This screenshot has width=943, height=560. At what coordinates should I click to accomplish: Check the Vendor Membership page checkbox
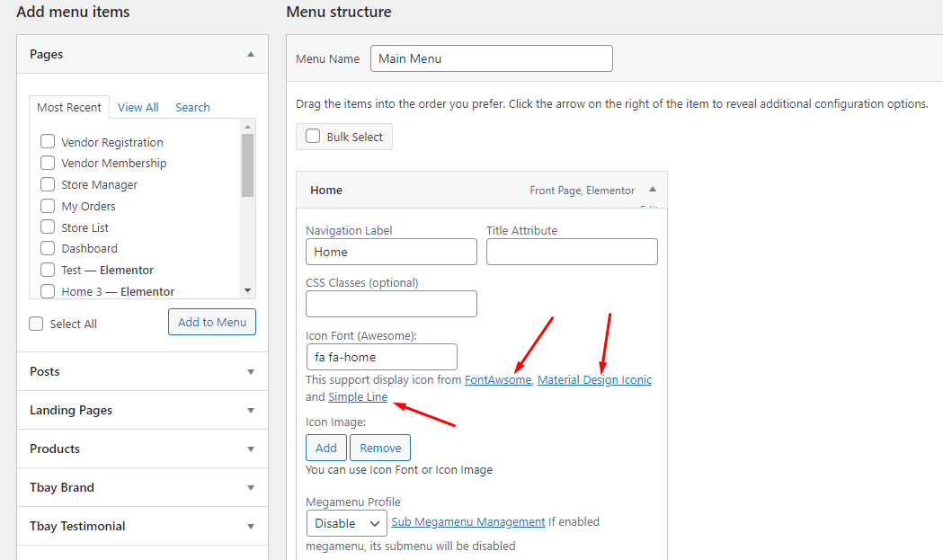pos(48,163)
